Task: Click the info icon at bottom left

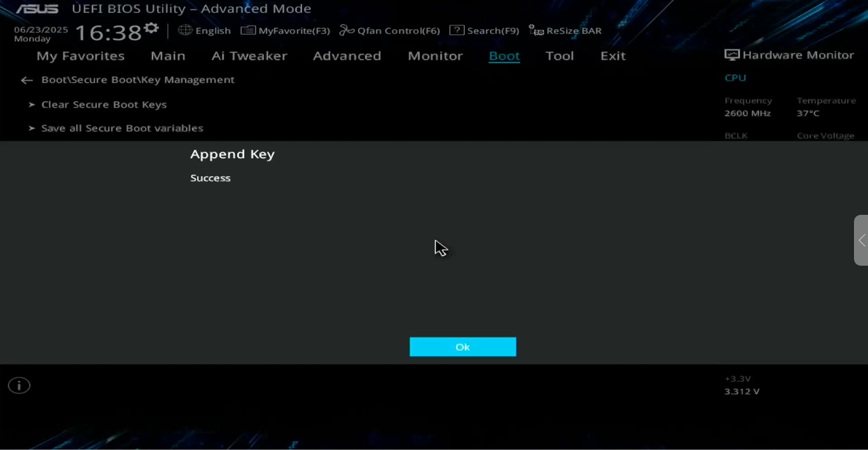Action: coord(19,386)
